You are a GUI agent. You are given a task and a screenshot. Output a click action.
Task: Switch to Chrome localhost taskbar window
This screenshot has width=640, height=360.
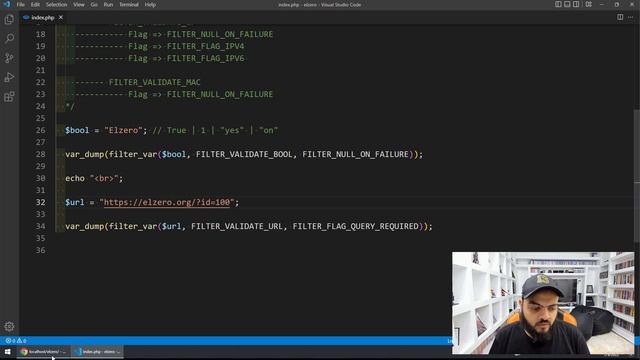click(43, 351)
